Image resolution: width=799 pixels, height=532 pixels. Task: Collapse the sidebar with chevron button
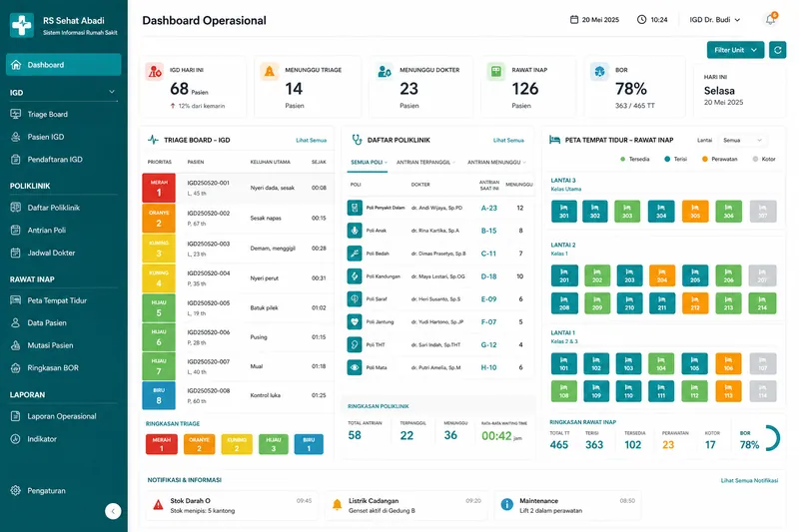[113, 511]
